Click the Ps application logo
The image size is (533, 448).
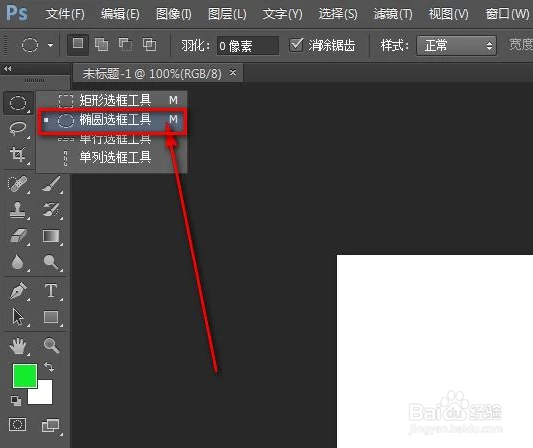point(16,13)
